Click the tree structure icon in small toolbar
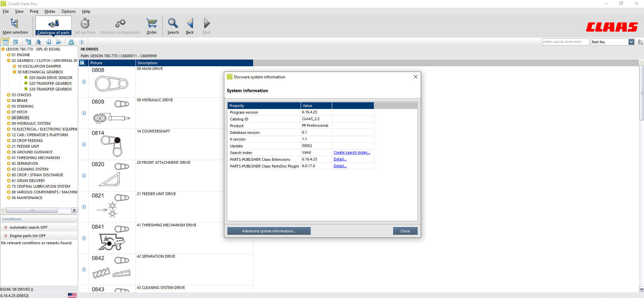The width and height of the screenshot is (644, 298). [28, 42]
